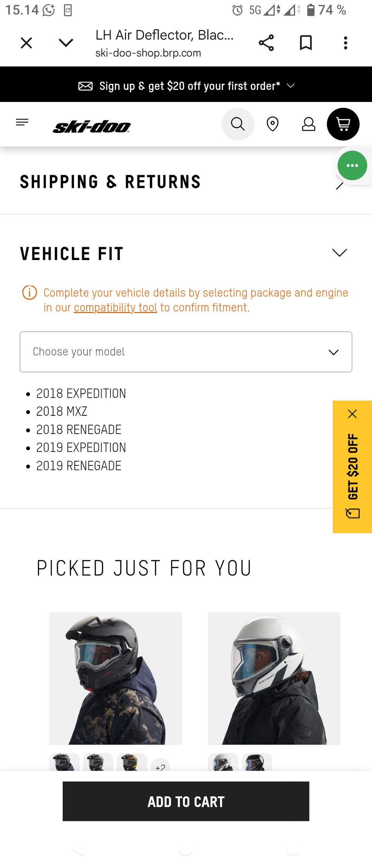This screenshot has width=372, height=868.
Task: Open the hamburger navigation menu
Action: coord(22,122)
